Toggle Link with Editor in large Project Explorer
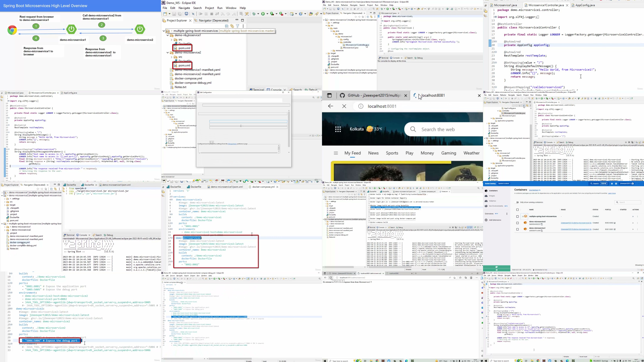 (x=232, y=26)
